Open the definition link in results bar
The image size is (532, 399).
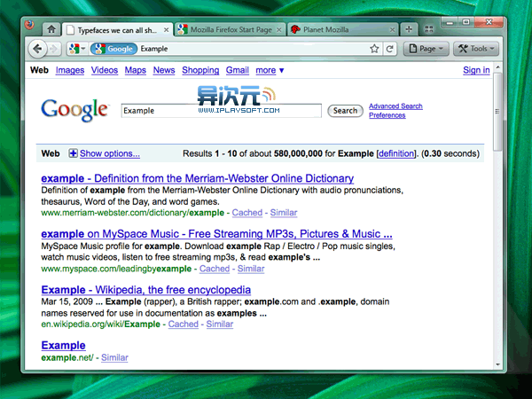396,153
